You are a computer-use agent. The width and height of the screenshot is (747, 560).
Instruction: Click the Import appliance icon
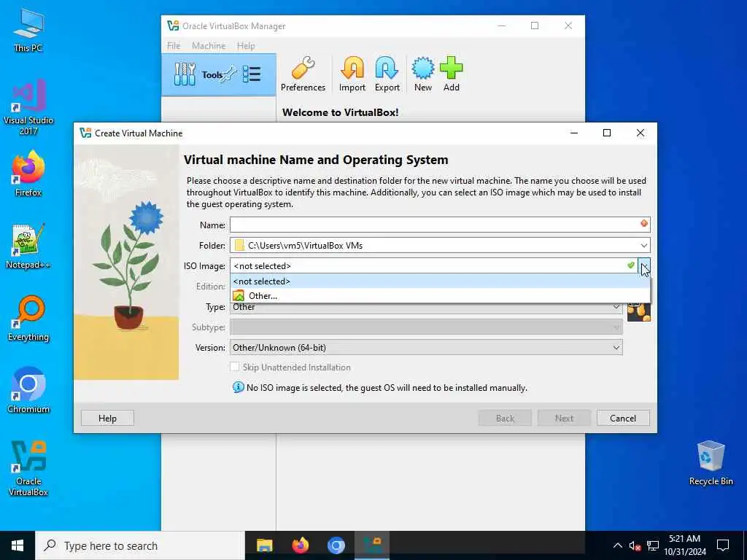tap(352, 74)
